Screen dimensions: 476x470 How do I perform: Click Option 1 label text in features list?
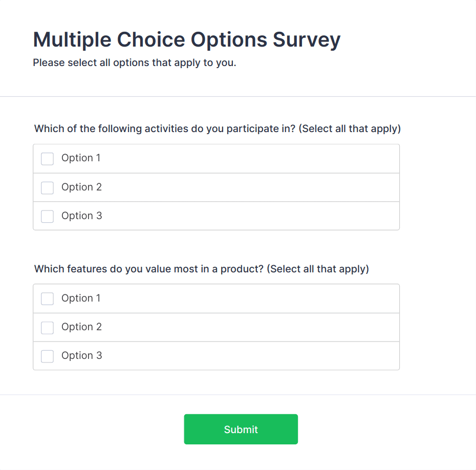pos(81,298)
